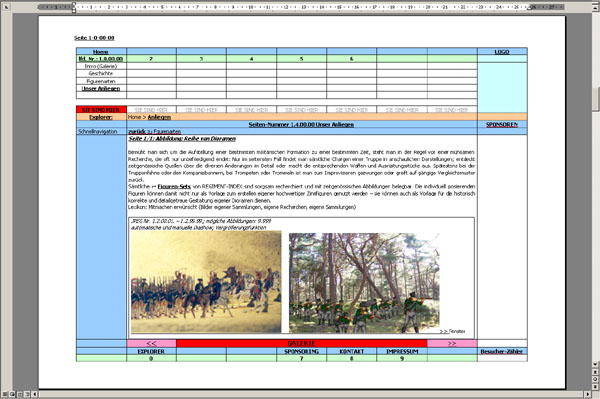Click the SPONSORING footer link

[x=302, y=351]
